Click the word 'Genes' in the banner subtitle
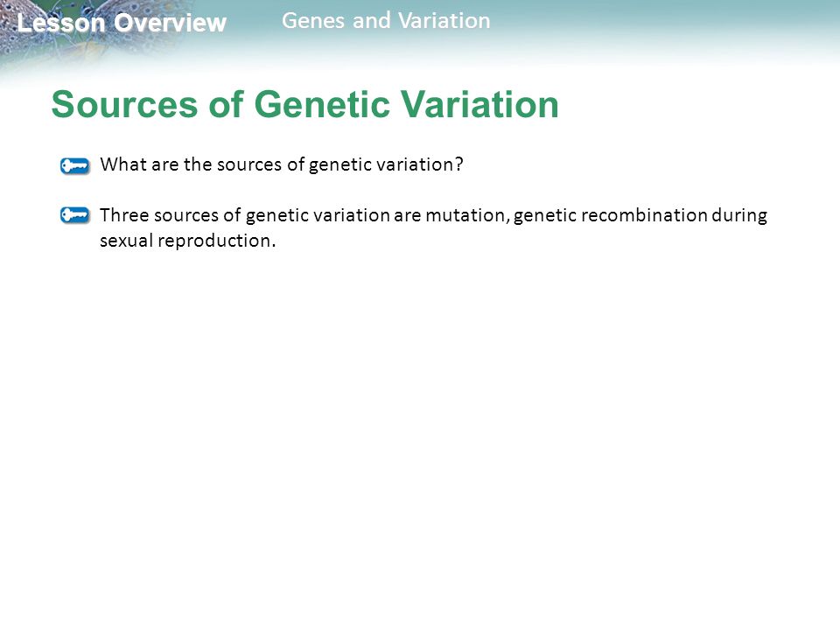Image resolution: width=840 pixels, height=630 pixels. coord(313,21)
